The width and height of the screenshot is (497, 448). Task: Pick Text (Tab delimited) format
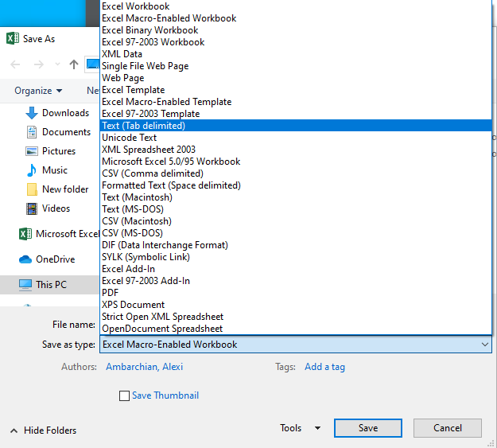(143, 126)
